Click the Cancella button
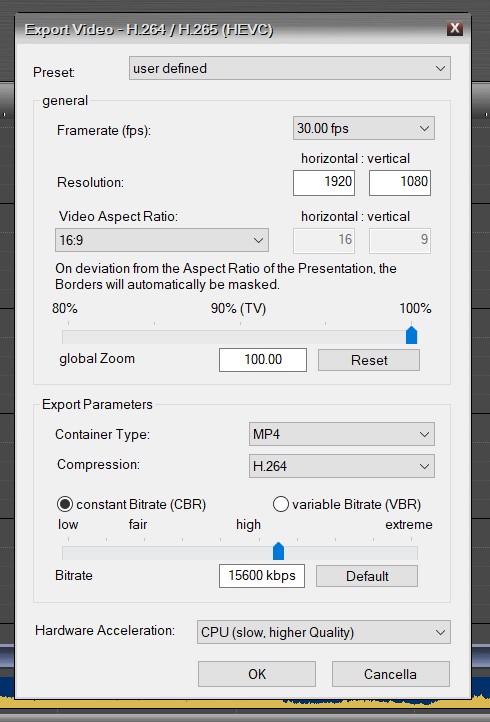The height and width of the screenshot is (722, 490). [x=391, y=674]
